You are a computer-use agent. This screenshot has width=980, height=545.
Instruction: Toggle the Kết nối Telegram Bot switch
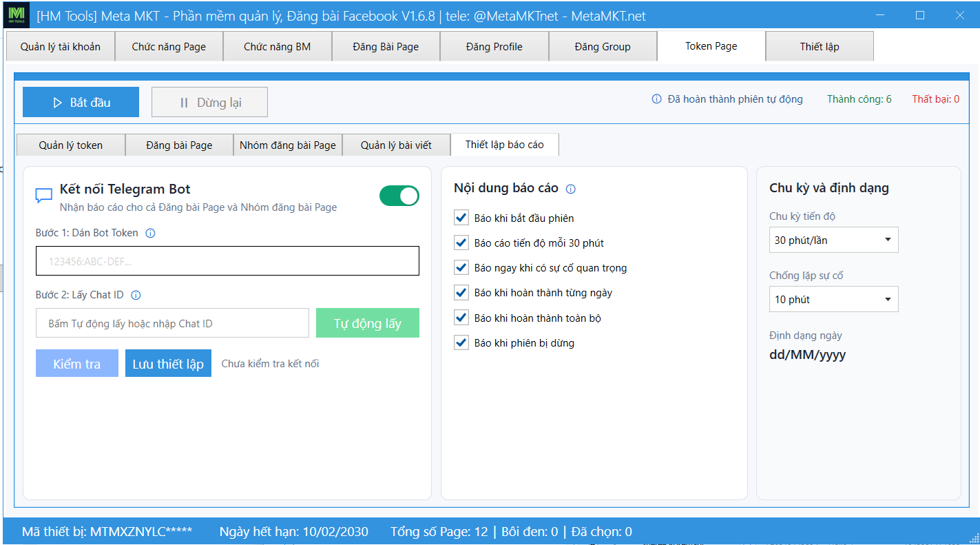coord(399,196)
